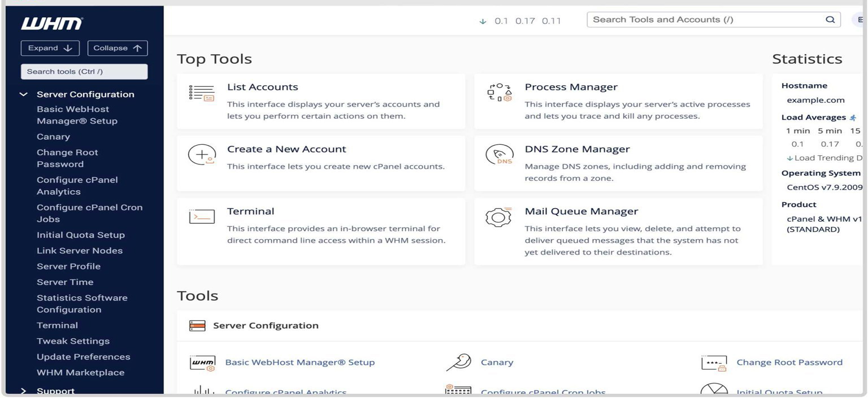Open the Change Root Password link
This screenshot has height=398, width=868.
(789, 362)
